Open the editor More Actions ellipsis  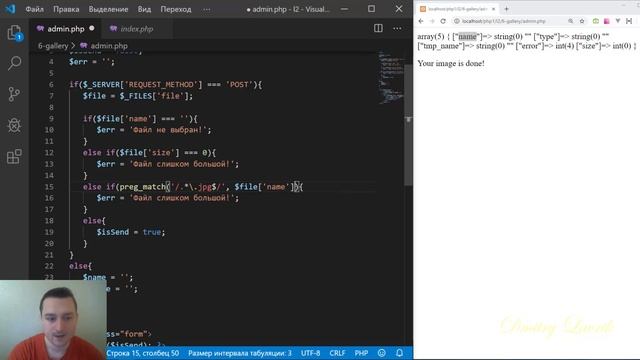point(397,29)
